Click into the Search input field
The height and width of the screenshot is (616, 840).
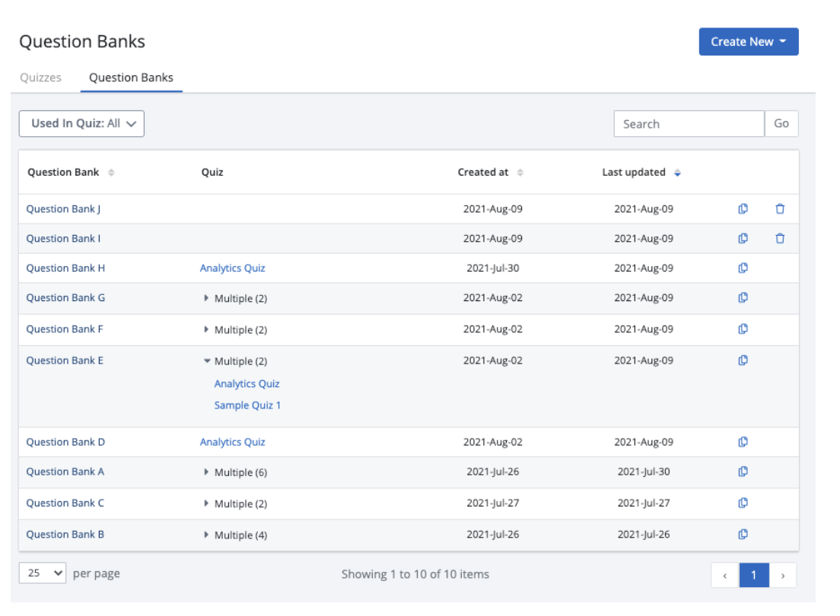(689, 124)
